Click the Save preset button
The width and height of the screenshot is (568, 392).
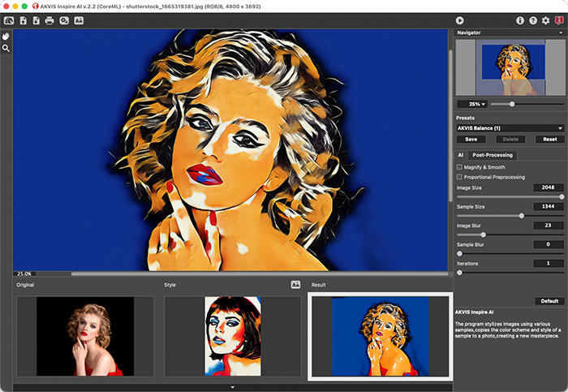[471, 139]
